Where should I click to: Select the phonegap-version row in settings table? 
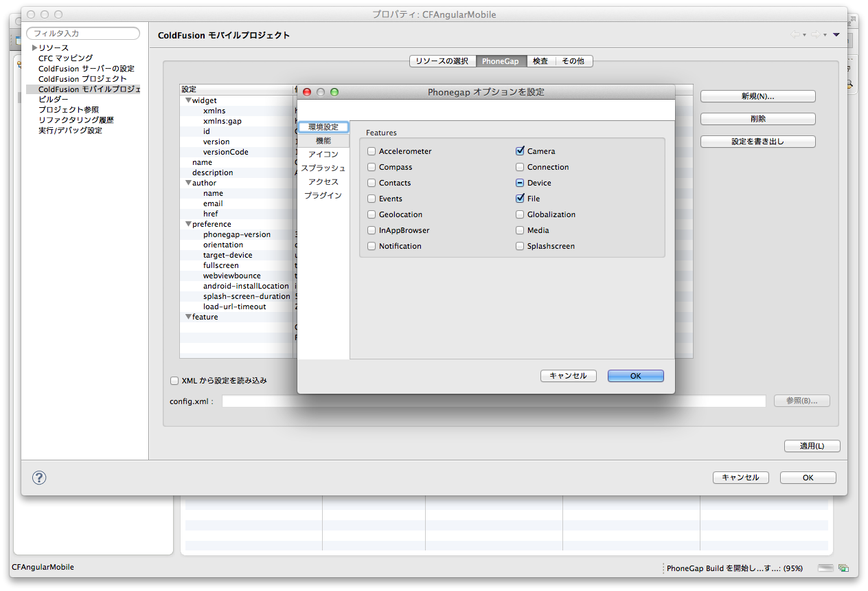point(237,234)
